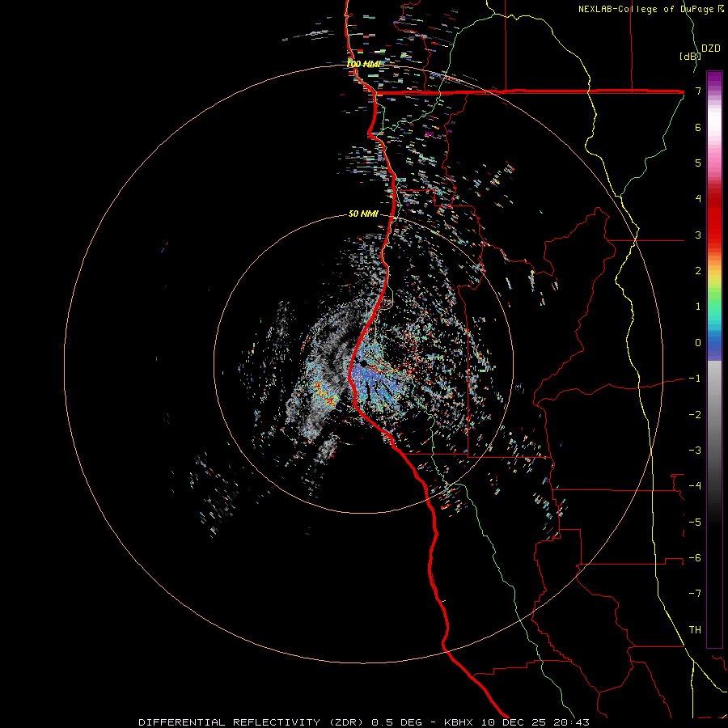
Task: Click (ZDR) in the bottom caption
Action: pyautogui.click(x=346, y=722)
